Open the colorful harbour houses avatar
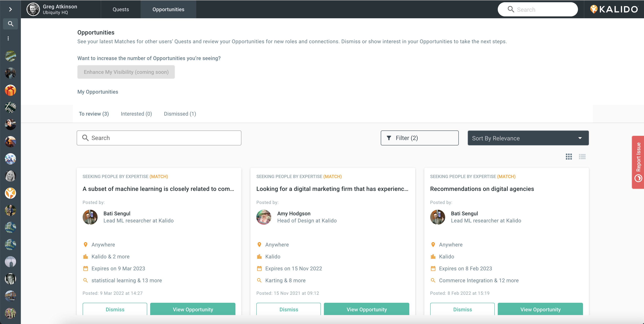This screenshot has height=324, width=644. pos(10,296)
